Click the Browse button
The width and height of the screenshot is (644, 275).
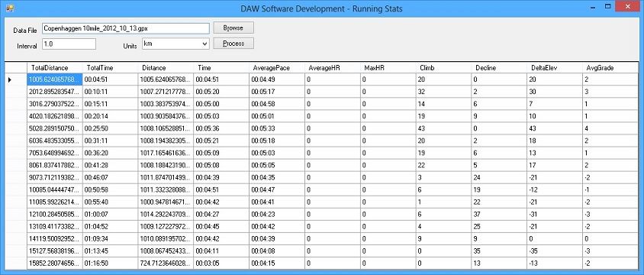(233, 28)
